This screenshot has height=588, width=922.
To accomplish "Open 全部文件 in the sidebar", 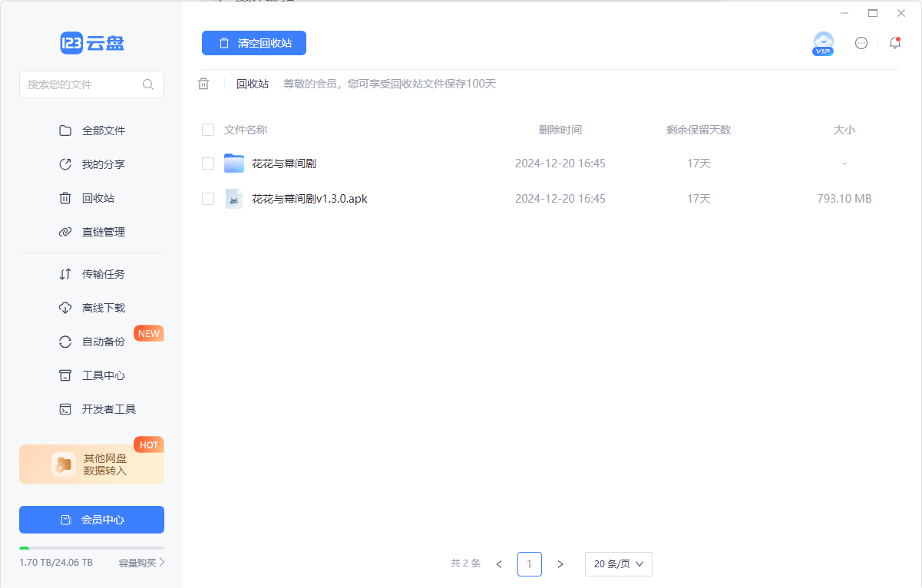I will click(104, 130).
